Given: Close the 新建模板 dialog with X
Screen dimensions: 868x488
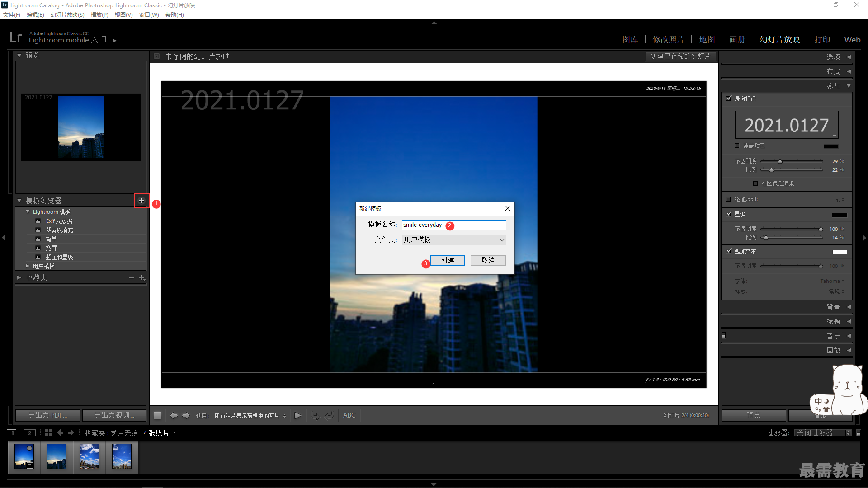Looking at the screenshot, I should tap(508, 208).
